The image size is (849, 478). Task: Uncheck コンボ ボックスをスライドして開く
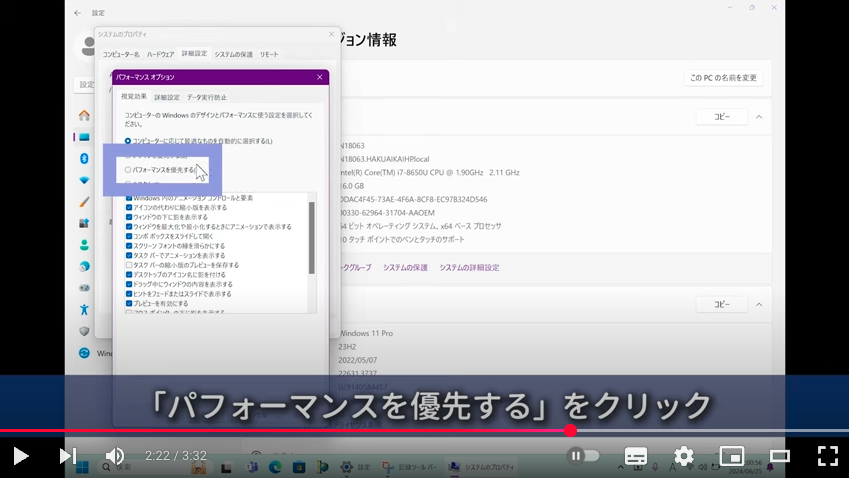coord(129,236)
